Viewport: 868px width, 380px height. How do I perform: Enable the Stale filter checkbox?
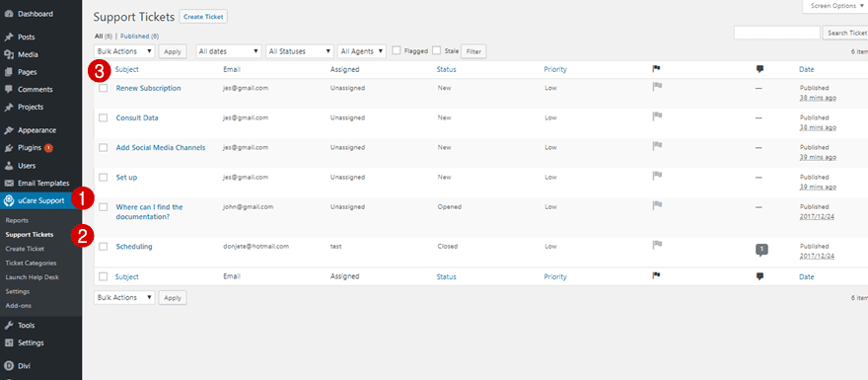click(436, 50)
